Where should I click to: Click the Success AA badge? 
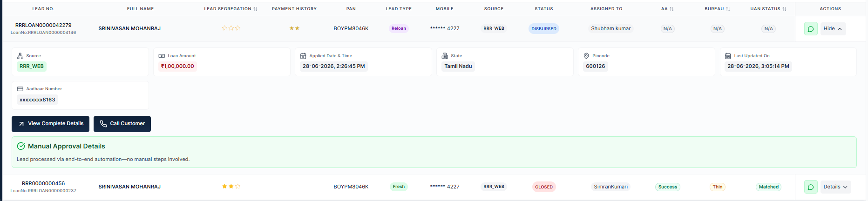point(668,187)
